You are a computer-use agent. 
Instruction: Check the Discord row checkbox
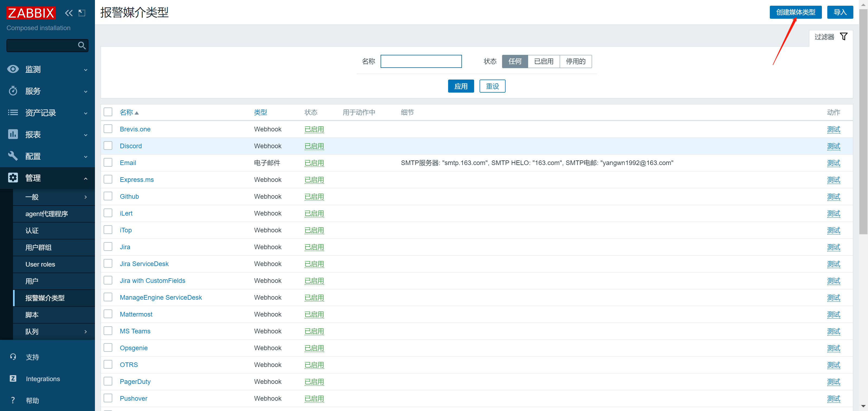tap(108, 146)
